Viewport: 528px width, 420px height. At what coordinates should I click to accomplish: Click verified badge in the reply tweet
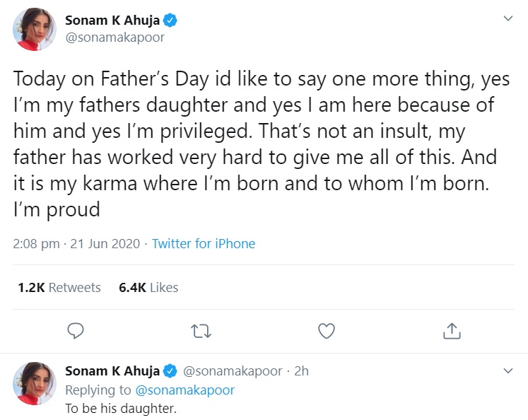tap(170, 371)
